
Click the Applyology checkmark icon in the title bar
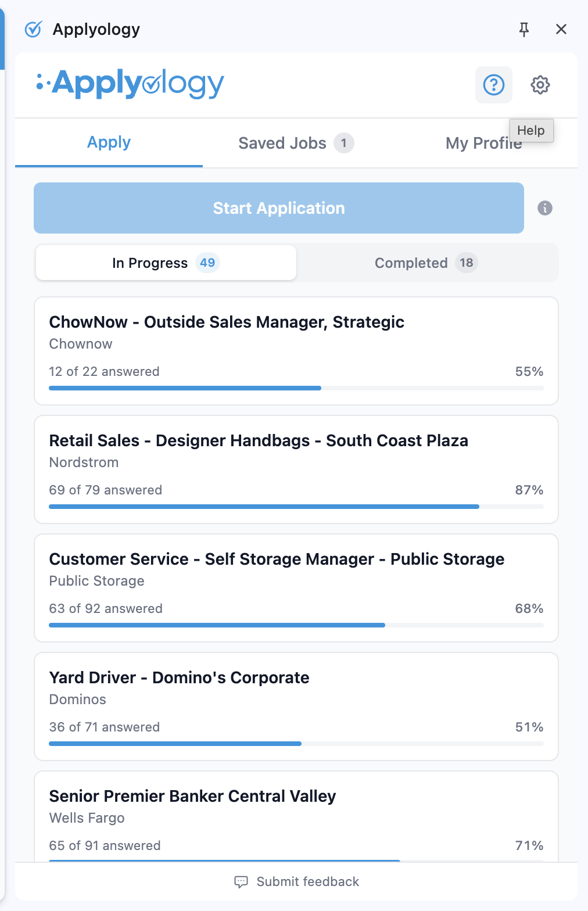point(34,29)
